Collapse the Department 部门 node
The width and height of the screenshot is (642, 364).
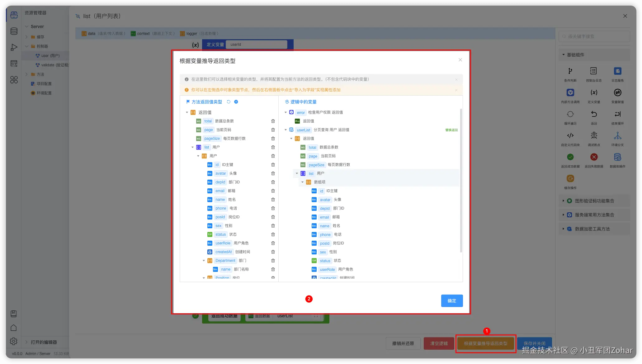[x=204, y=261]
